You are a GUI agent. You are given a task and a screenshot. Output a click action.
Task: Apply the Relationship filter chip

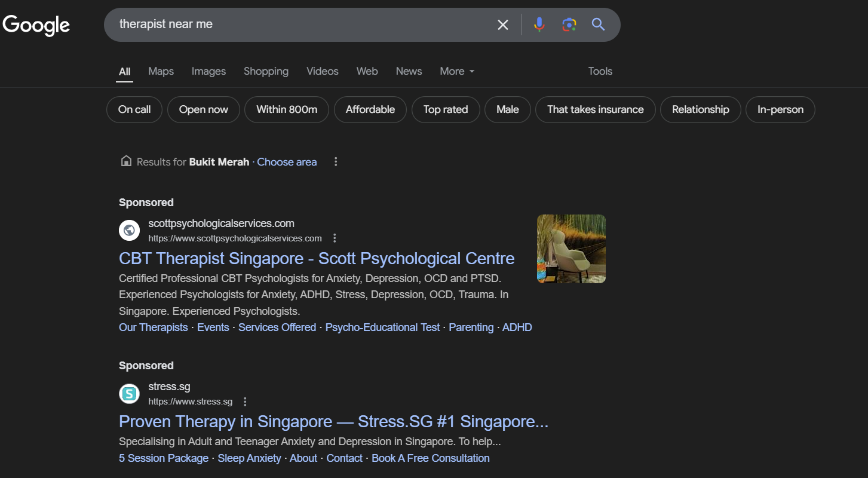pyautogui.click(x=701, y=109)
